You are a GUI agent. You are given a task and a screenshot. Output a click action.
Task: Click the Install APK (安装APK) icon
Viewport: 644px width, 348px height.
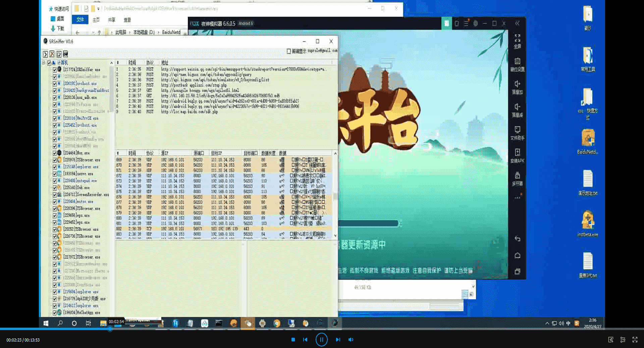517,156
